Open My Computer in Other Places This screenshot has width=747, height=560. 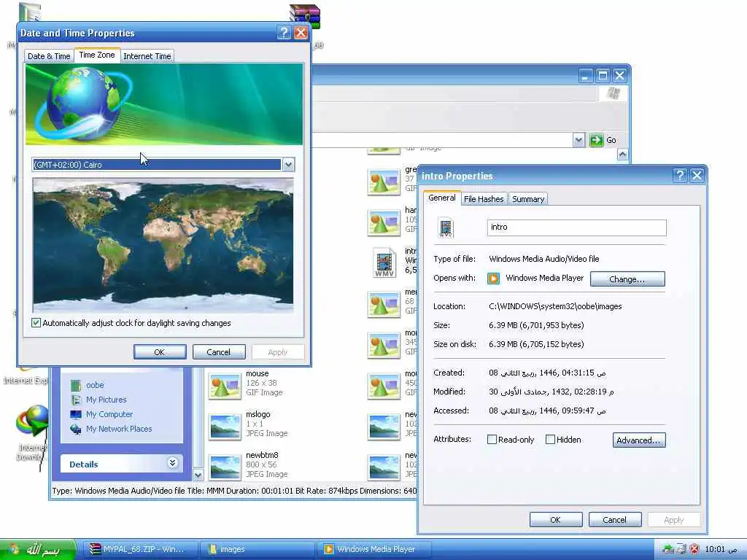click(109, 414)
